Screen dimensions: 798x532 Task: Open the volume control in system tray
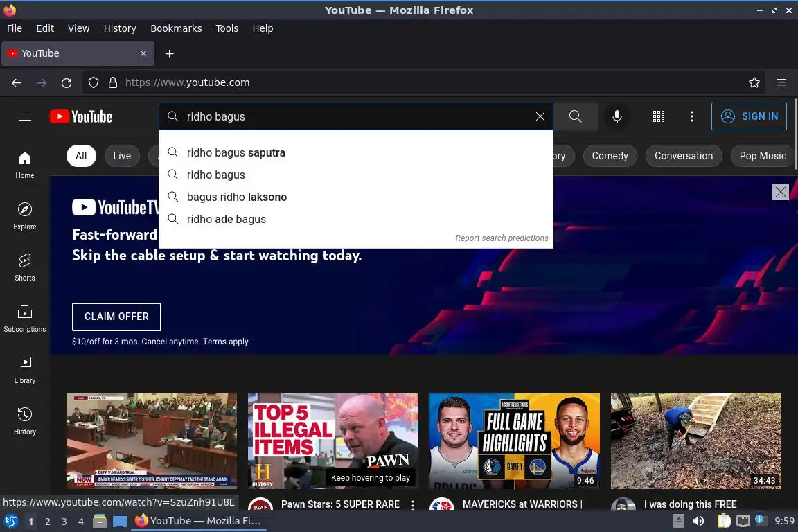(x=699, y=521)
